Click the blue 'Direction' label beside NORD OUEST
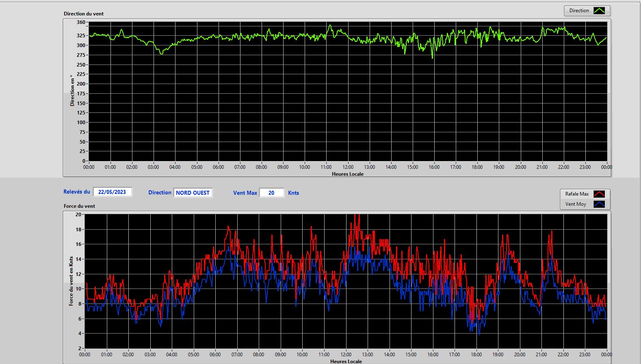Viewport: 641px width, 364px height. tap(160, 193)
